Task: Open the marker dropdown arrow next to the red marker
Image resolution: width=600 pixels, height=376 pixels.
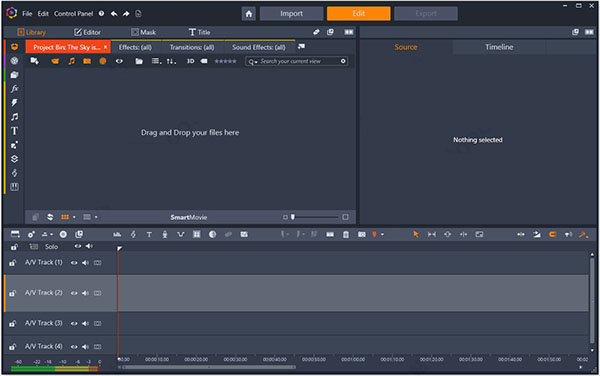Action: click(382, 234)
